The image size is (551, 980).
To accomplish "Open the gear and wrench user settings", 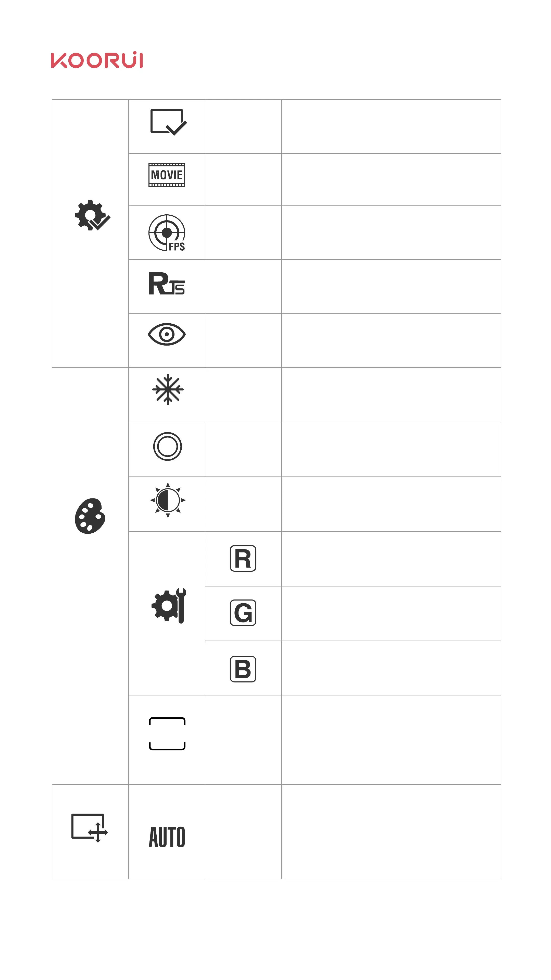I will pos(169,606).
